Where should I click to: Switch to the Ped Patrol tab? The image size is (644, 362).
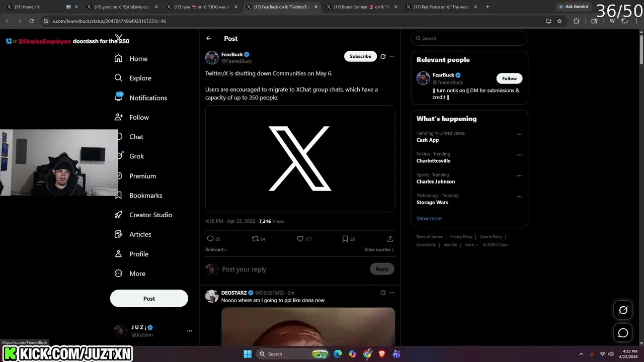coord(442,7)
